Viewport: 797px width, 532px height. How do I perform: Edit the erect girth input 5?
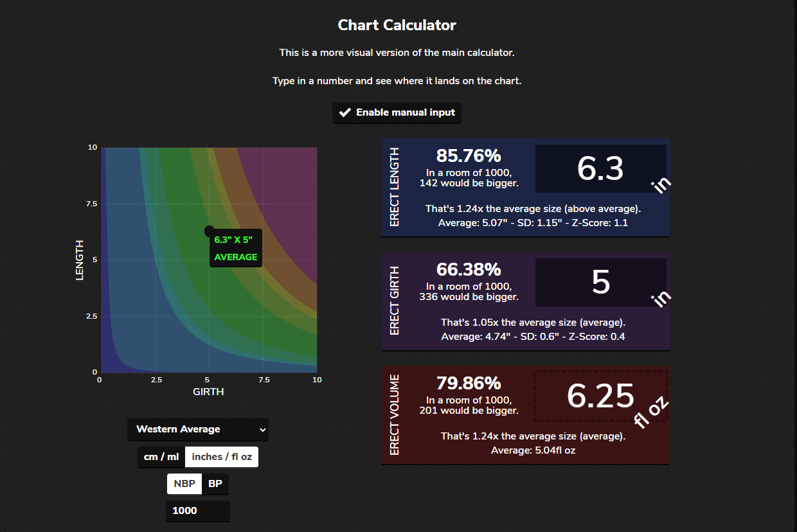[600, 282]
